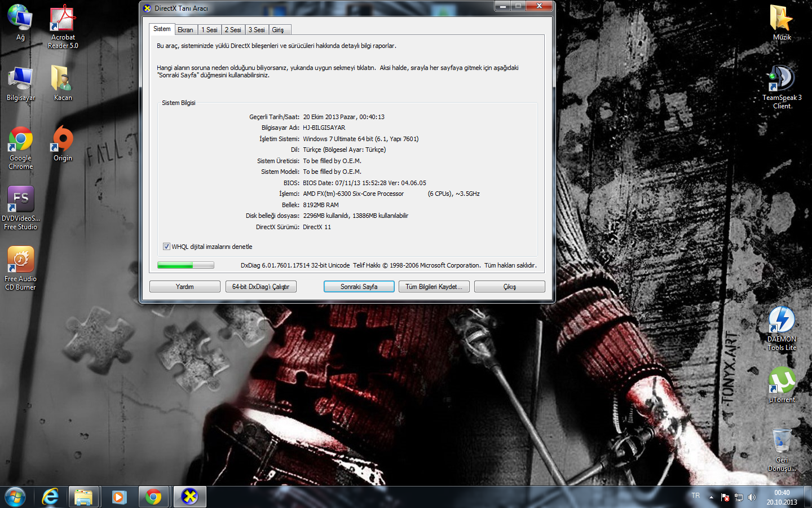Click the Sonraki Sayfa button
The height and width of the screenshot is (508, 812).
359,287
